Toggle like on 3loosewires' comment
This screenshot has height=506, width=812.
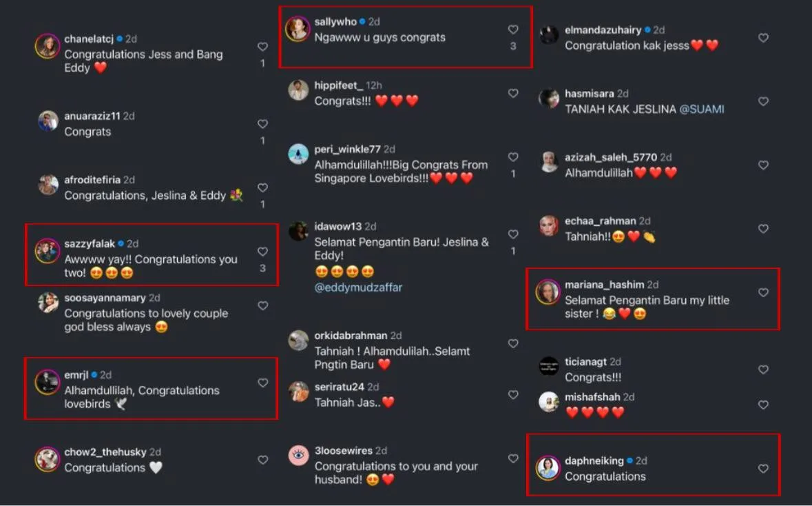coord(513,458)
